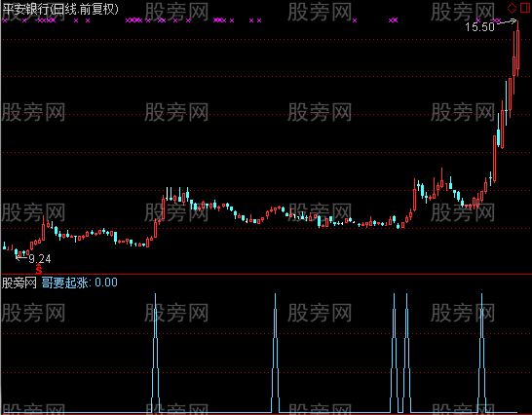Screen dimensions: 532x415
Task: Click the 股旁网 label in indicator panel header
Action: pos(19,283)
